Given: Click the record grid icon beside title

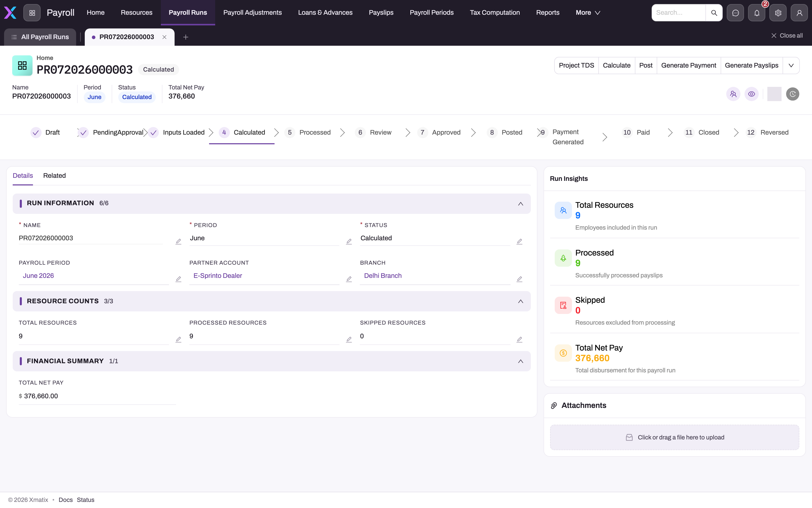Looking at the screenshot, I should click(x=22, y=66).
